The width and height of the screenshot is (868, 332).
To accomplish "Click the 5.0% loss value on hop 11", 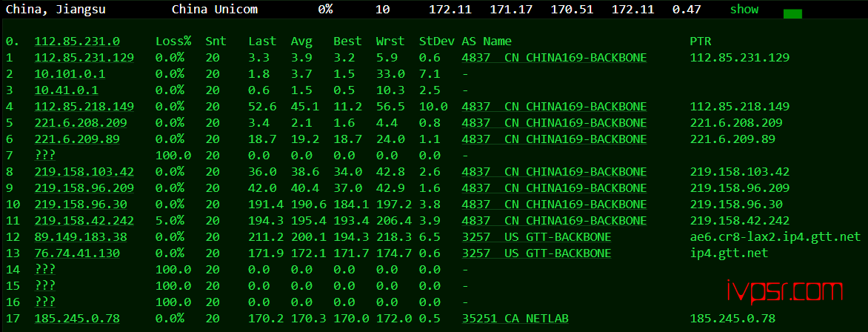I will pos(170,221).
